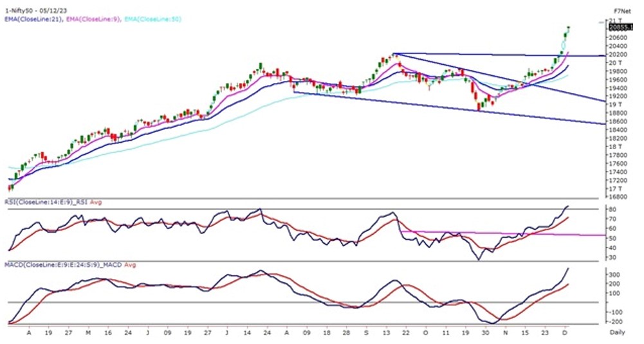Click the 17400 price axis label
The image size is (644, 344).
(618, 172)
